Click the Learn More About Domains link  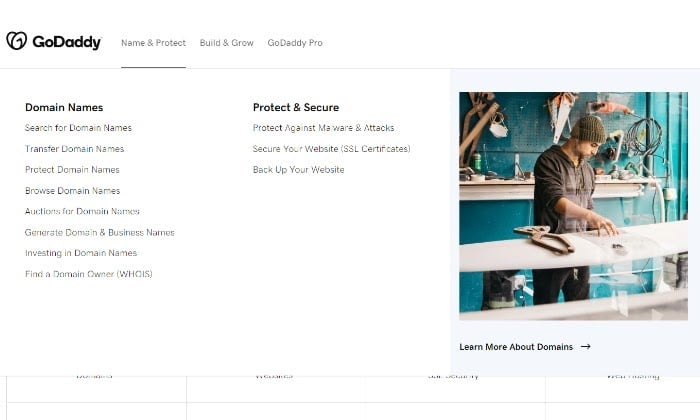tap(516, 347)
